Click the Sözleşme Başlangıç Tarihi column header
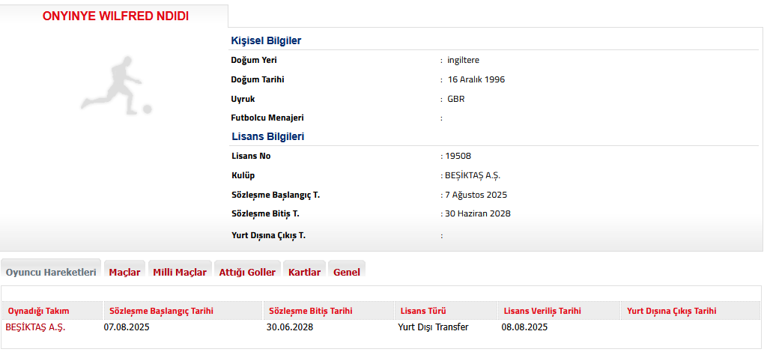Viewport: 770px width, 364px height. 162,311
